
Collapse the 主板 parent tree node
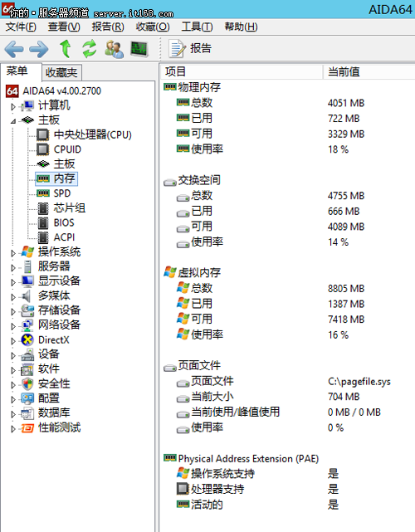(x=13, y=121)
